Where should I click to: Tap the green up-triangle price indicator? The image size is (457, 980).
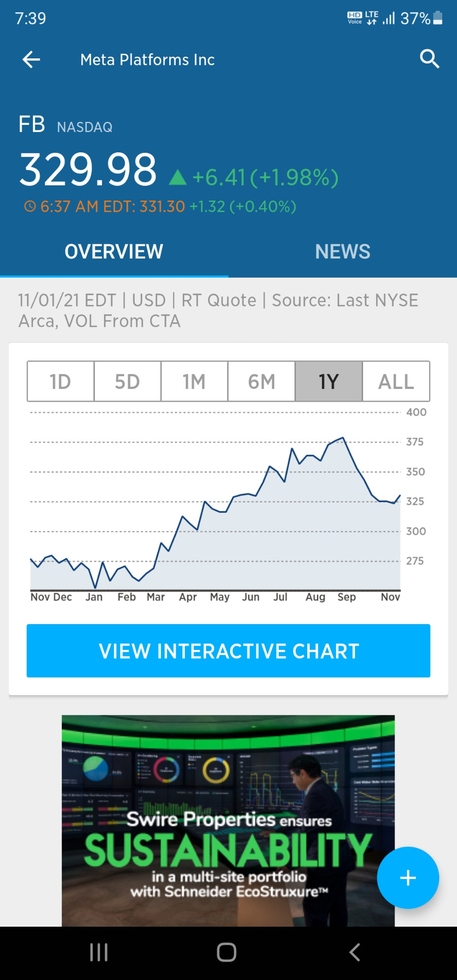tap(178, 178)
